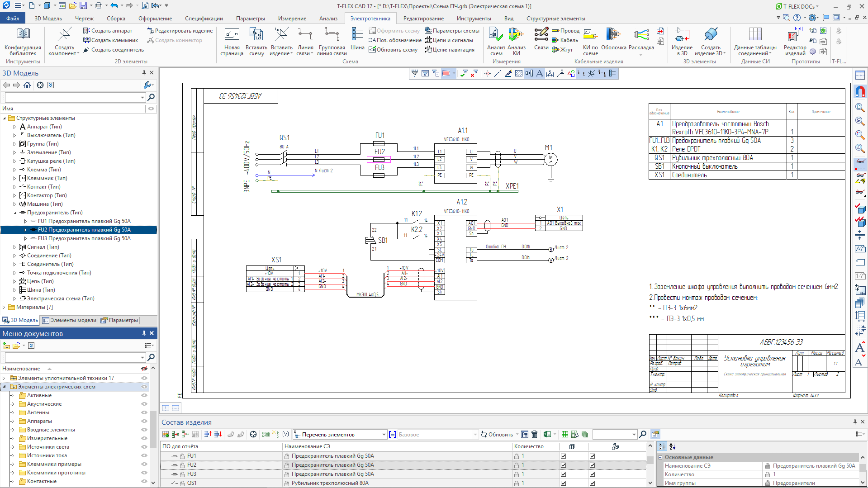Screen dimensions: 868x488
Task: Toggle first checkbox in FU1 row
Action: pos(563,456)
